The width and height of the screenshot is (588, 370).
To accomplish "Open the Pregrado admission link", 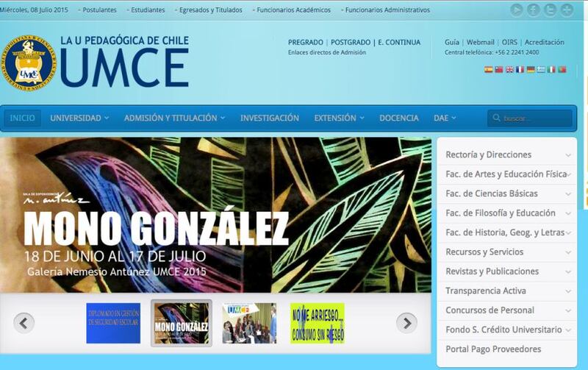I will [x=305, y=43].
